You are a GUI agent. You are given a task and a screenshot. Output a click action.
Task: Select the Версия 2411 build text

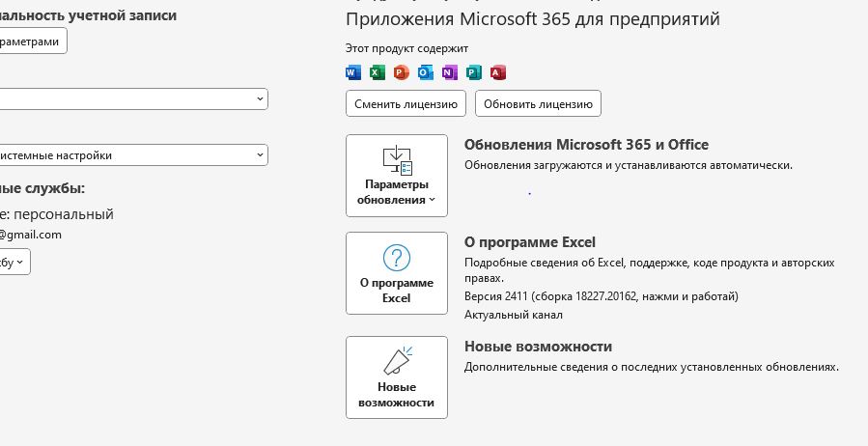602,296
